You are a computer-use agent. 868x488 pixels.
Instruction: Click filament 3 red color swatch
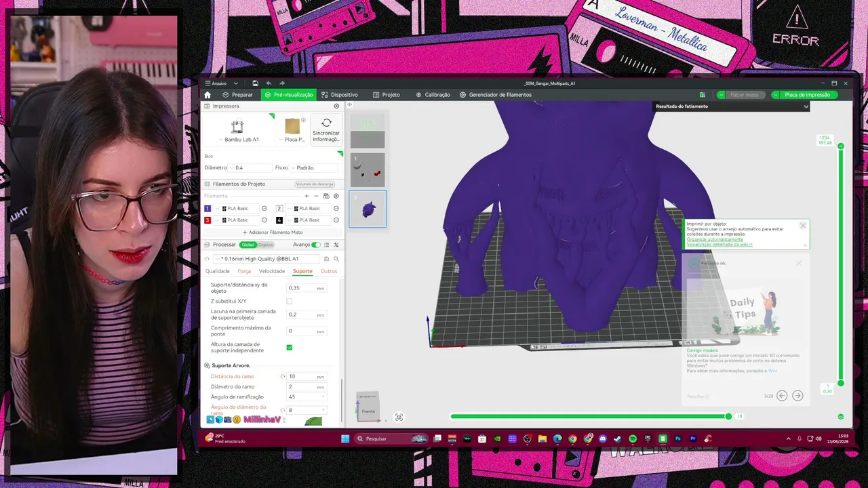point(208,220)
